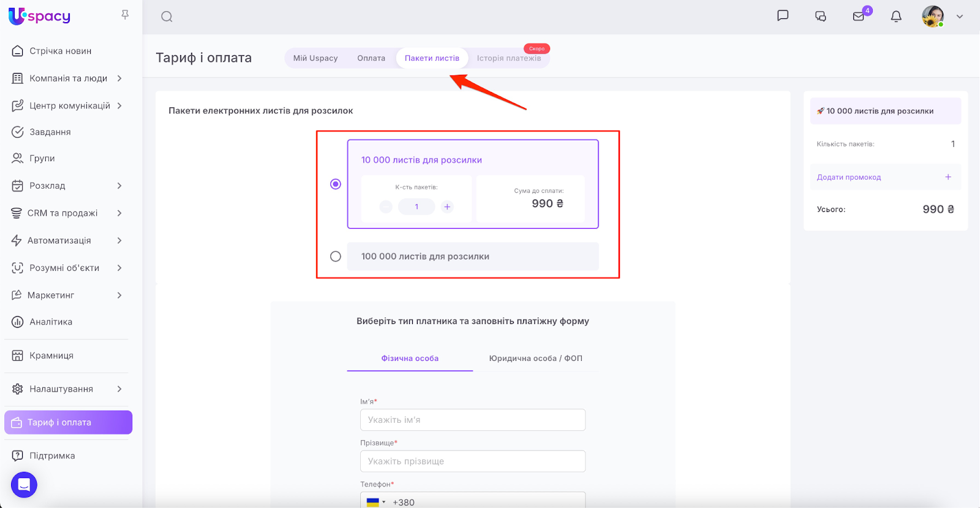Switch to the Юридична особа / ФОП tab
980x508 pixels.
click(x=535, y=358)
